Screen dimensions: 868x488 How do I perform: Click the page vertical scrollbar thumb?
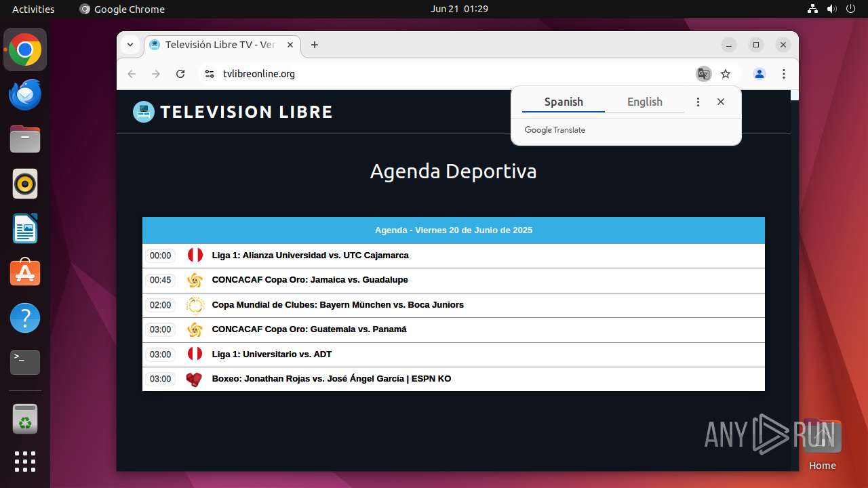pyautogui.click(x=795, y=95)
